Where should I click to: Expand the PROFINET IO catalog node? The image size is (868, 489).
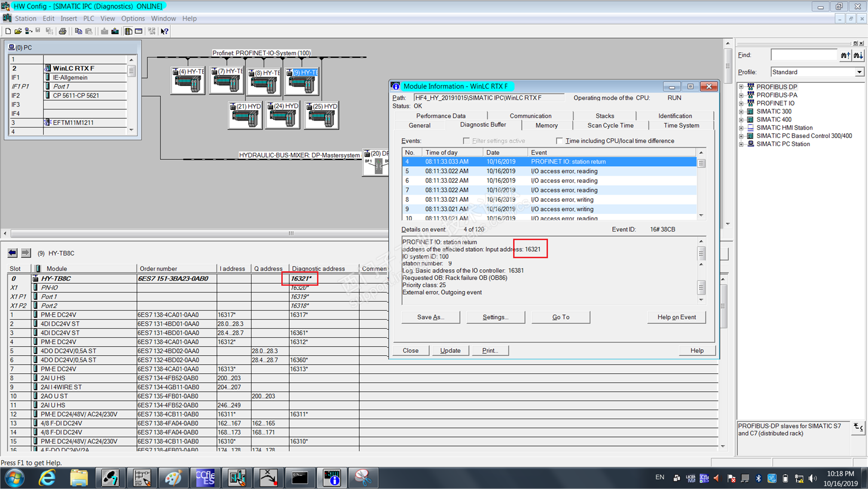741,104
